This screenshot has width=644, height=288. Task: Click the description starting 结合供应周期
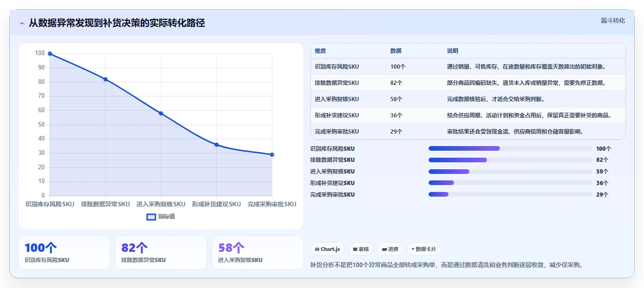(x=529, y=115)
